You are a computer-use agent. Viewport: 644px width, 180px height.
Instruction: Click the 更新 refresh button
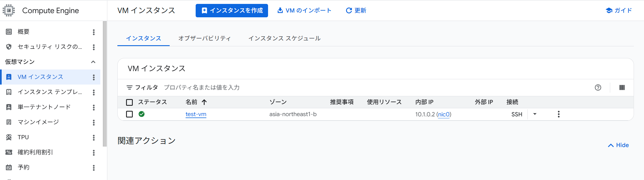pyautogui.click(x=356, y=11)
